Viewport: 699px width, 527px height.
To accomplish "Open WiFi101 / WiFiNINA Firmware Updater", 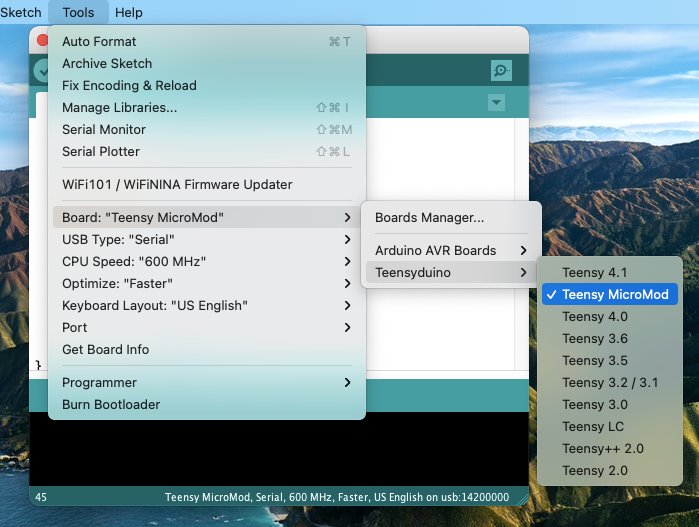I will (207, 184).
